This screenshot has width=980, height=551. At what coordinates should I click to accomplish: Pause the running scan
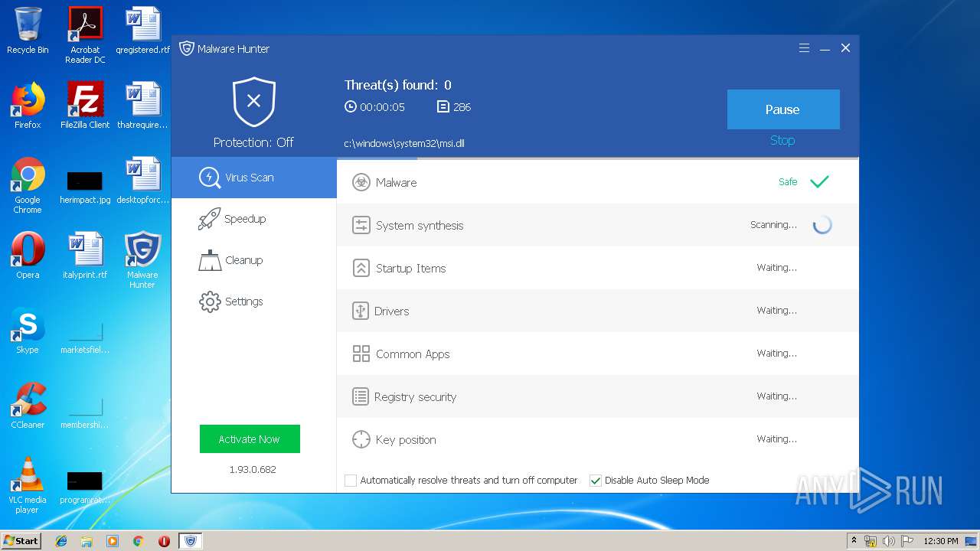tap(783, 109)
